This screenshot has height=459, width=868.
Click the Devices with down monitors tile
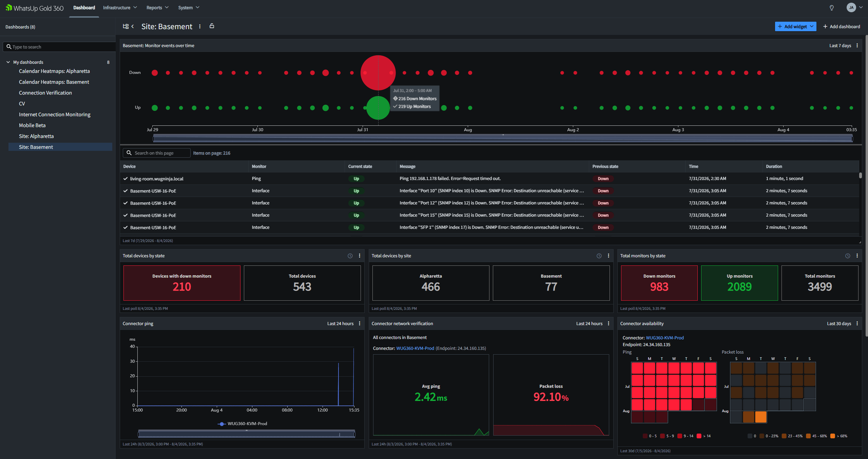[182, 283]
